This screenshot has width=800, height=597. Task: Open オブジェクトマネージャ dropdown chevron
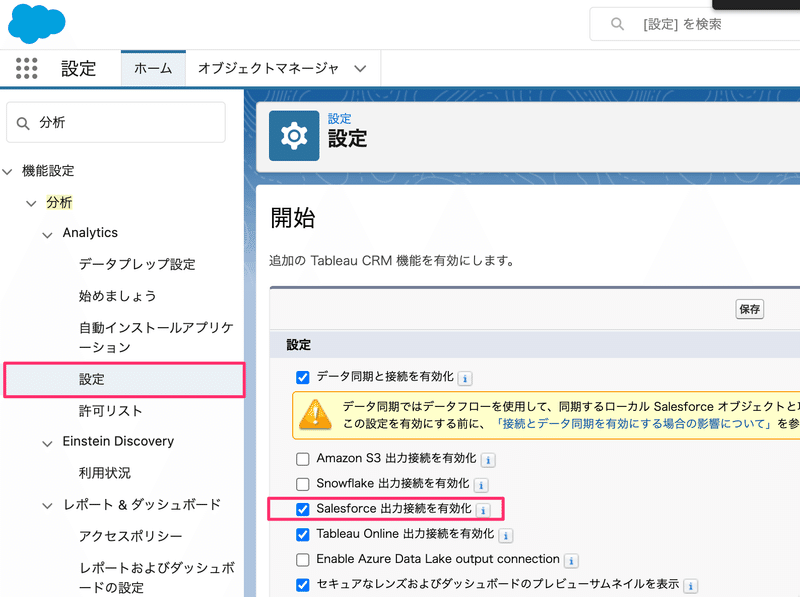point(360,68)
